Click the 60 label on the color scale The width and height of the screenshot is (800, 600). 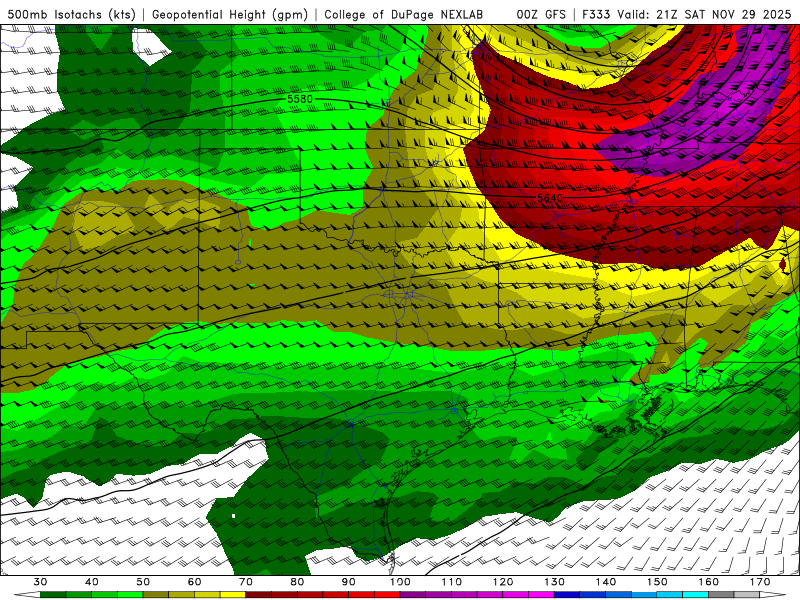pos(194,582)
